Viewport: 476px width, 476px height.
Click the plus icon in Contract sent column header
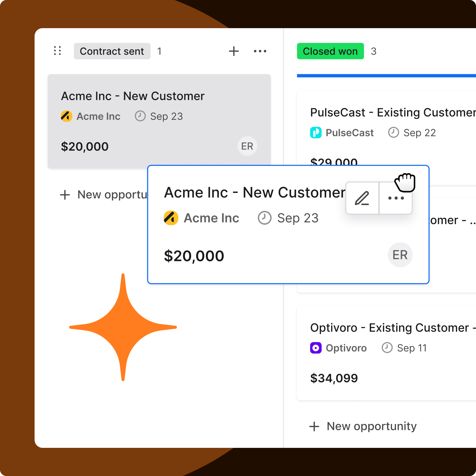[x=233, y=51]
